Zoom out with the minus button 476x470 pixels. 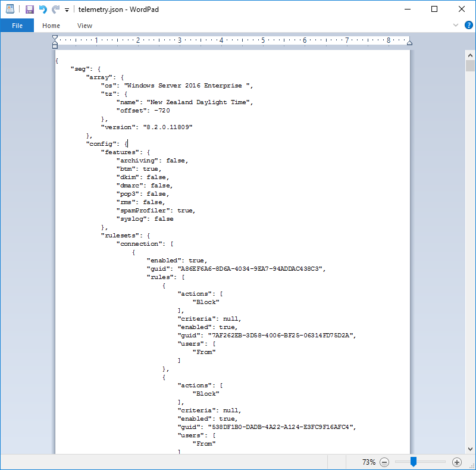(x=384, y=462)
